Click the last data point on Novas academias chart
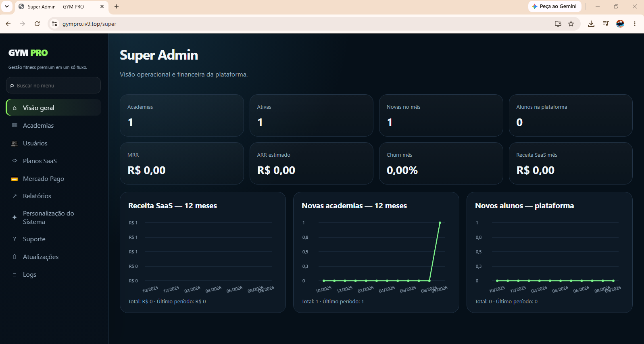This screenshot has height=344, width=644. click(x=440, y=223)
